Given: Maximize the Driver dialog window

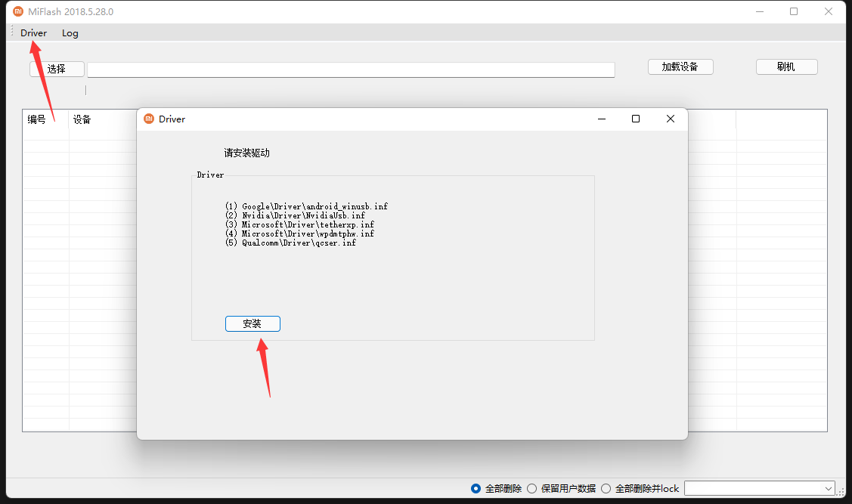Looking at the screenshot, I should point(636,119).
